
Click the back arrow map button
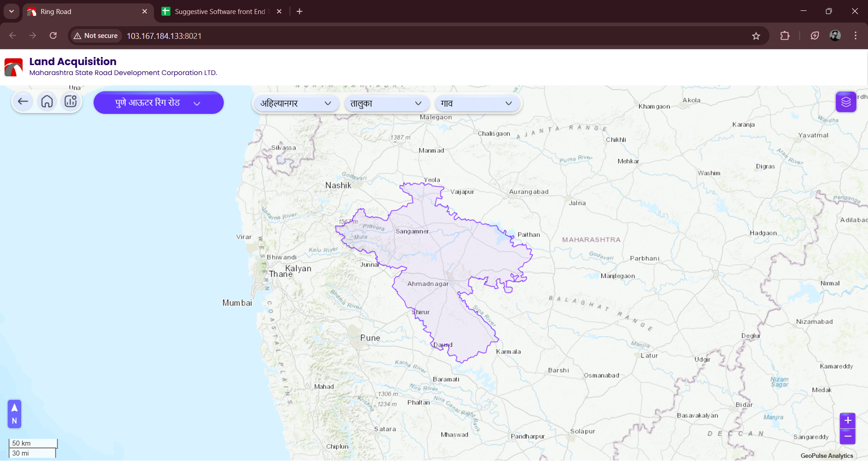click(23, 102)
